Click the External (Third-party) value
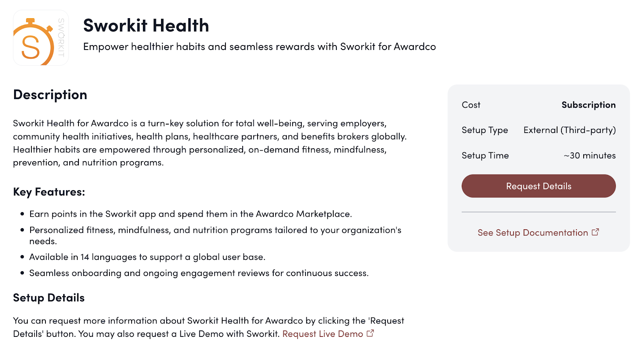The image size is (644, 355). point(569,130)
